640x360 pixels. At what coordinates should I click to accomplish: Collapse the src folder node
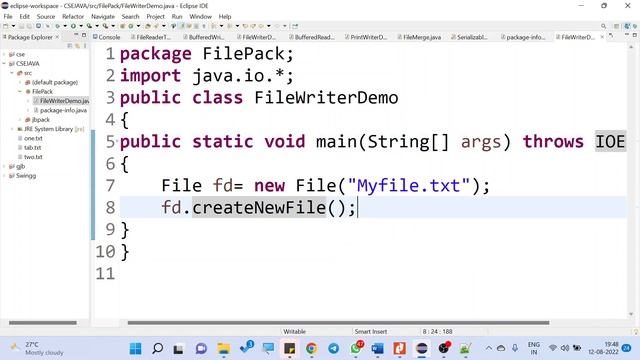pos(12,73)
